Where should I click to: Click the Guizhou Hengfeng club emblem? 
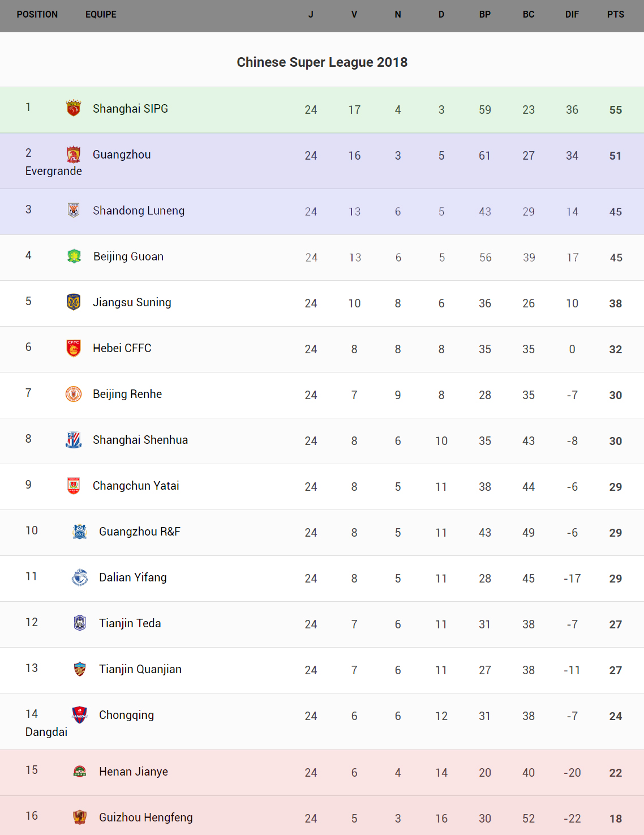pyautogui.click(x=80, y=817)
